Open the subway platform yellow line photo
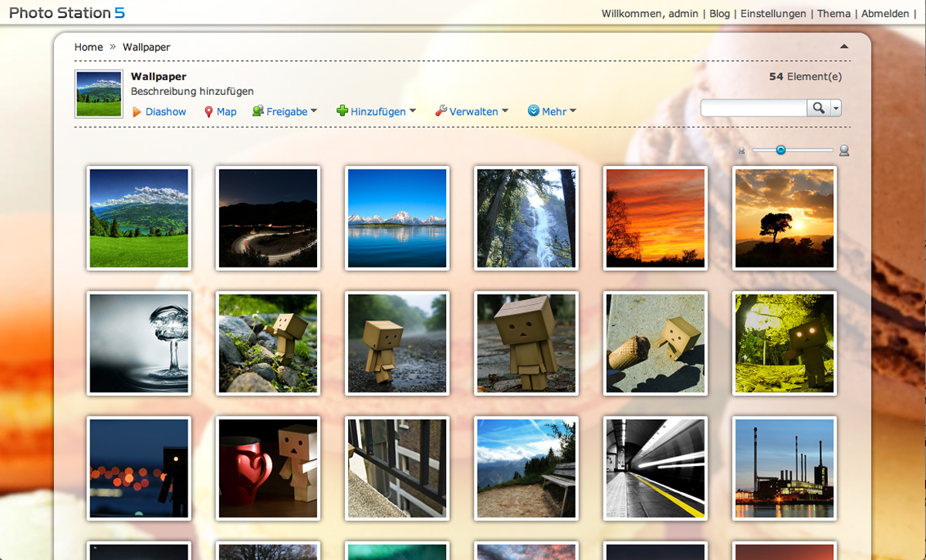 point(655,468)
